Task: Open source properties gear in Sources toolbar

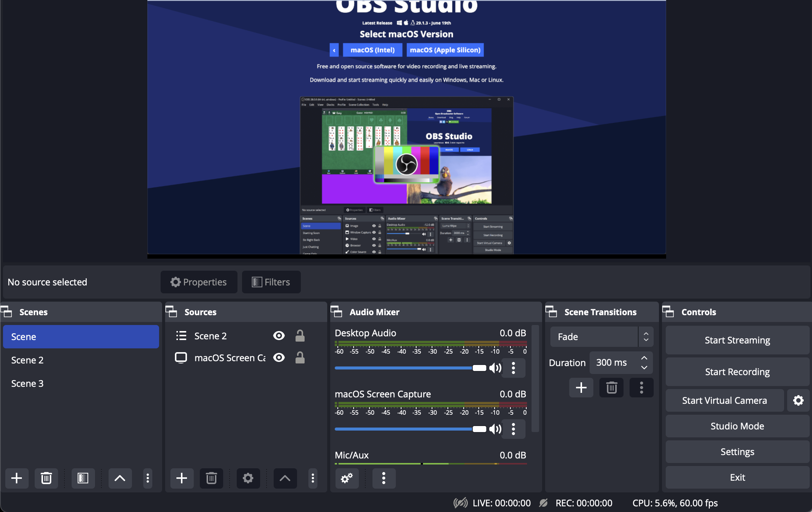Action: (248, 478)
